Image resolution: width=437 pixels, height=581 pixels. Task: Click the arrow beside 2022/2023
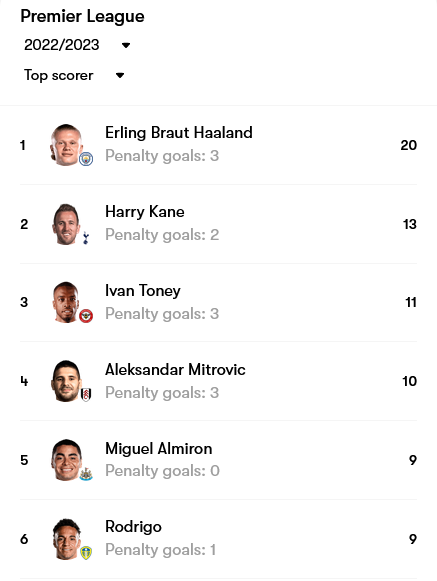coord(126,46)
